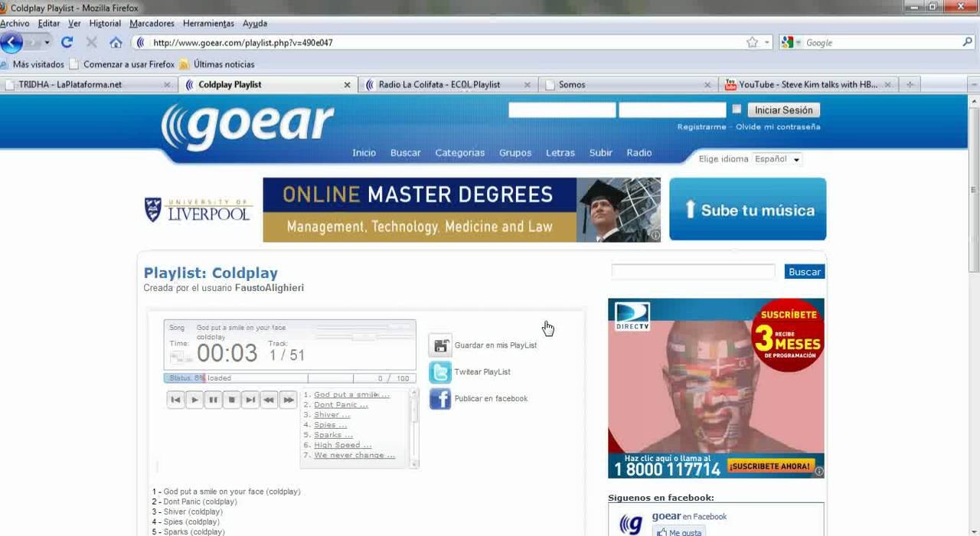Click the goear Facebook page avatar
This screenshot has width=980, height=536.
(x=630, y=525)
